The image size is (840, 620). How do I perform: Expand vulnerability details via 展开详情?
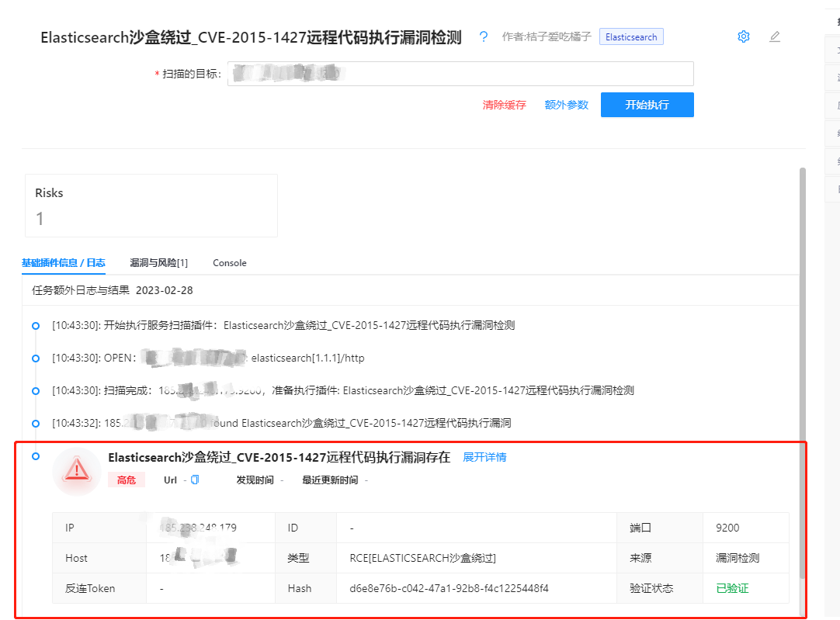(x=484, y=457)
